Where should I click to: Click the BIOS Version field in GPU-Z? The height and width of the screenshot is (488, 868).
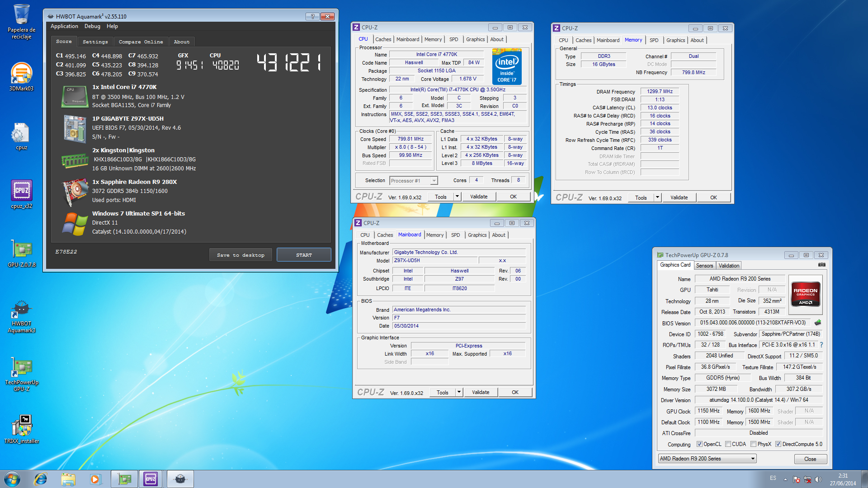pos(753,323)
